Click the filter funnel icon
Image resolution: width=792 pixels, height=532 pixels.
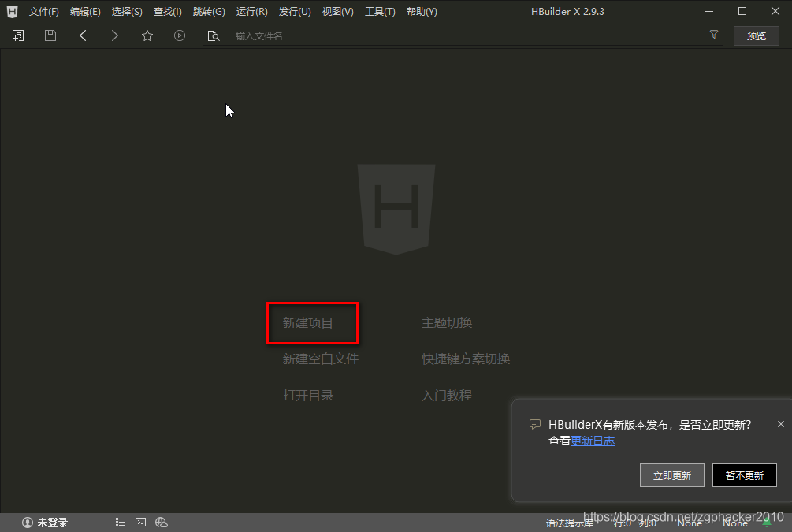click(x=714, y=35)
